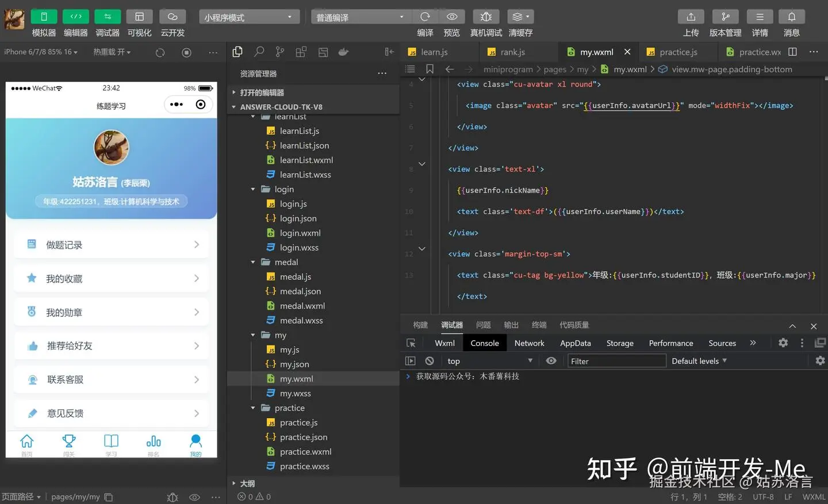Tap 做题记录 row in simulator
The width and height of the screenshot is (828, 504).
(x=112, y=245)
